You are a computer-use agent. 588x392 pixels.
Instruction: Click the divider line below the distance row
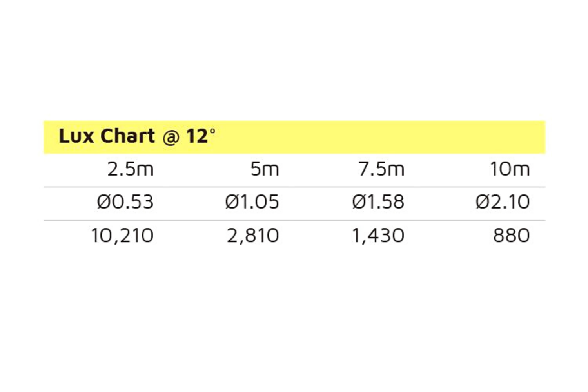click(x=294, y=187)
